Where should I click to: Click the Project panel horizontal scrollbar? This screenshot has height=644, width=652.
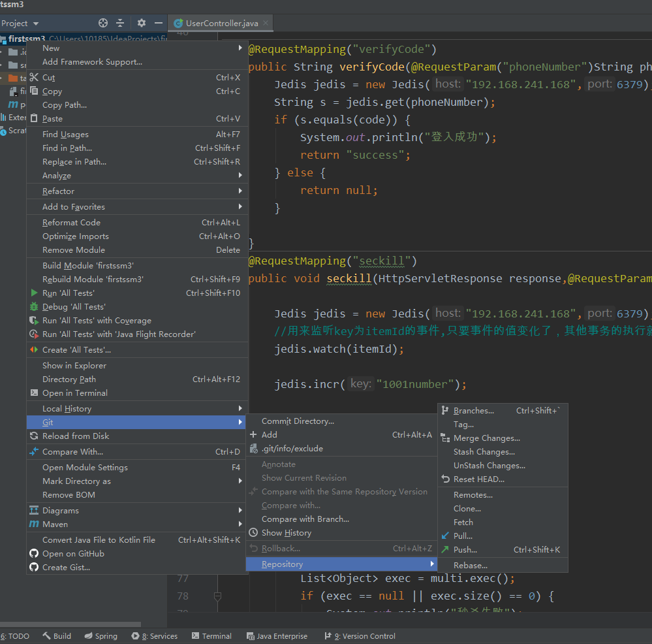(70, 624)
